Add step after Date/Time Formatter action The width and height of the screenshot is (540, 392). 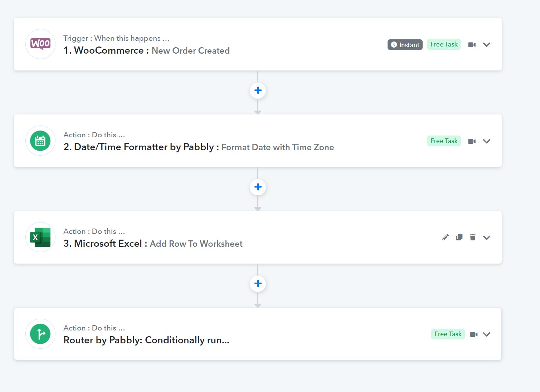258,187
